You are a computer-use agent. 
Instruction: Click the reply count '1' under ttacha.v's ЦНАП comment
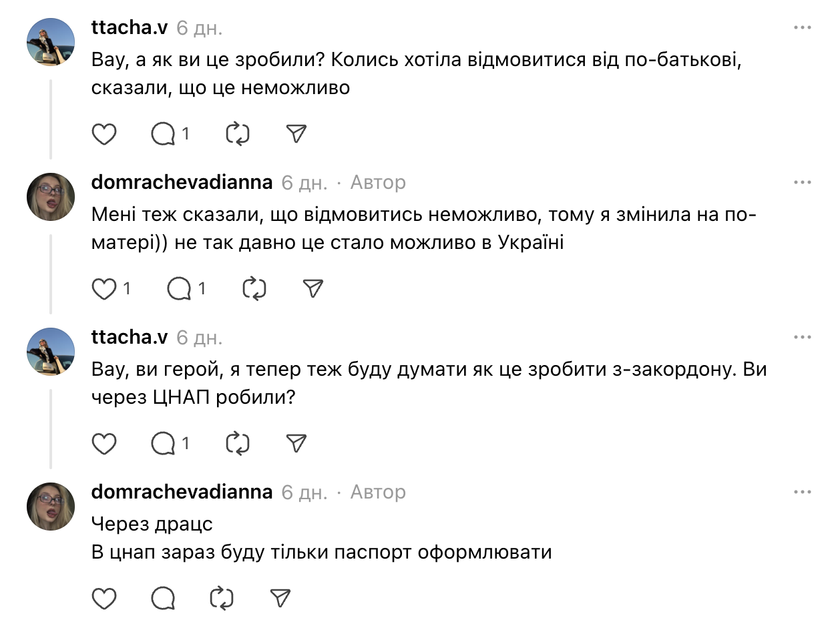[184, 442]
